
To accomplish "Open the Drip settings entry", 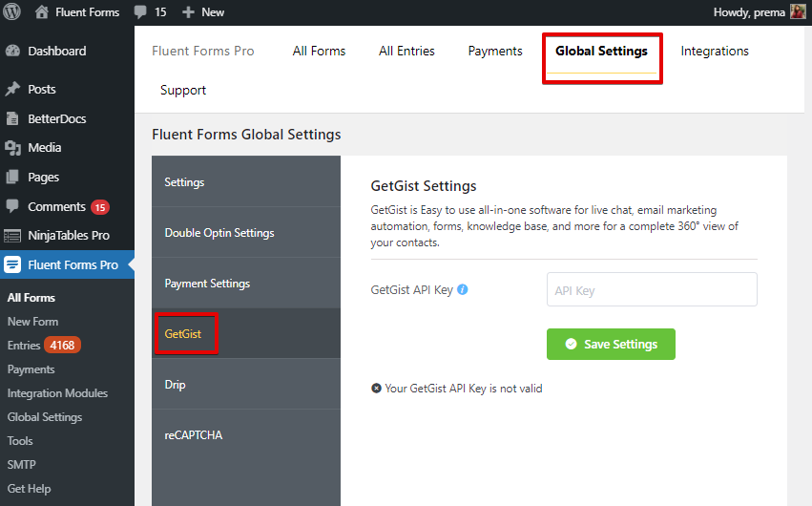I will pyautogui.click(x=246, y=385).
